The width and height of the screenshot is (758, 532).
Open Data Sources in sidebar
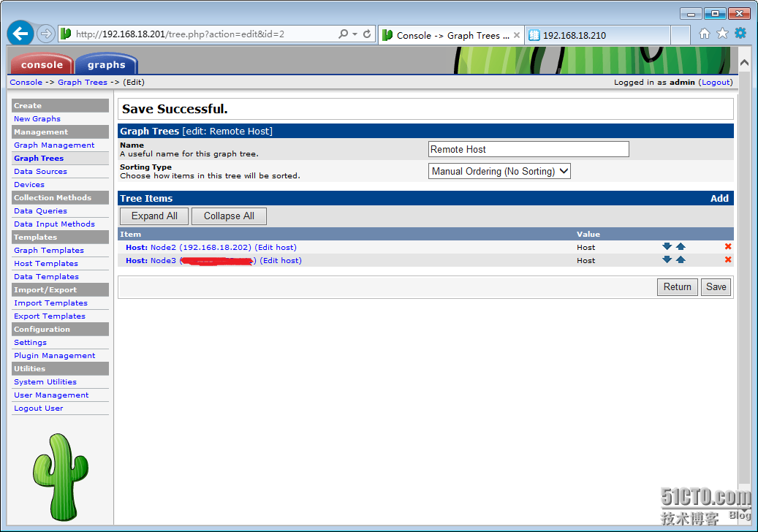[x=41, y=172]
